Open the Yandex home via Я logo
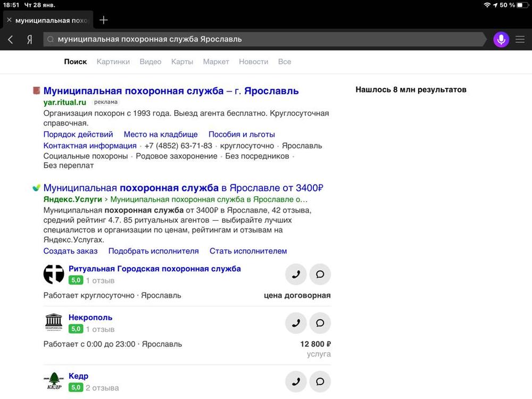The height and width of the screenshot is (399, 532). (29, 39)
